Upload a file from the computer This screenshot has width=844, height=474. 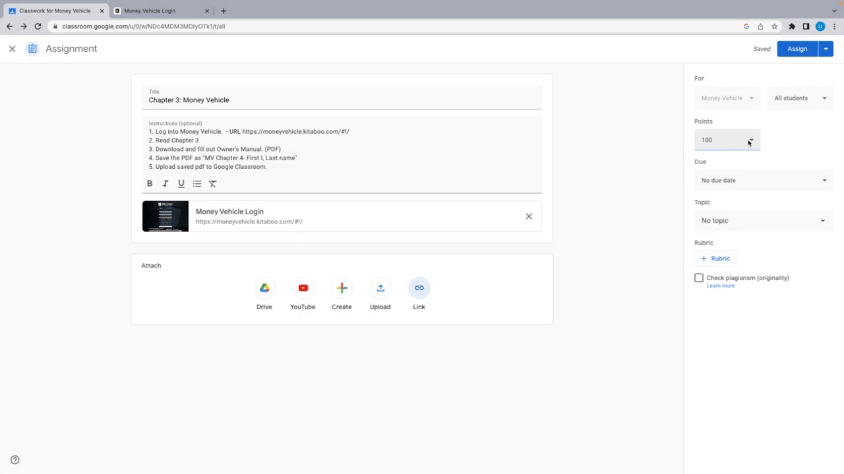(380, 288)
